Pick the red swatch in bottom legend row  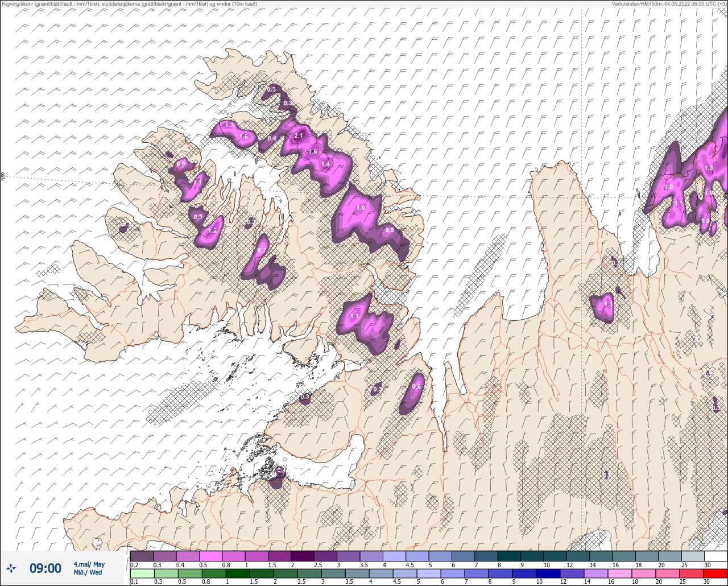coord(715,573)
